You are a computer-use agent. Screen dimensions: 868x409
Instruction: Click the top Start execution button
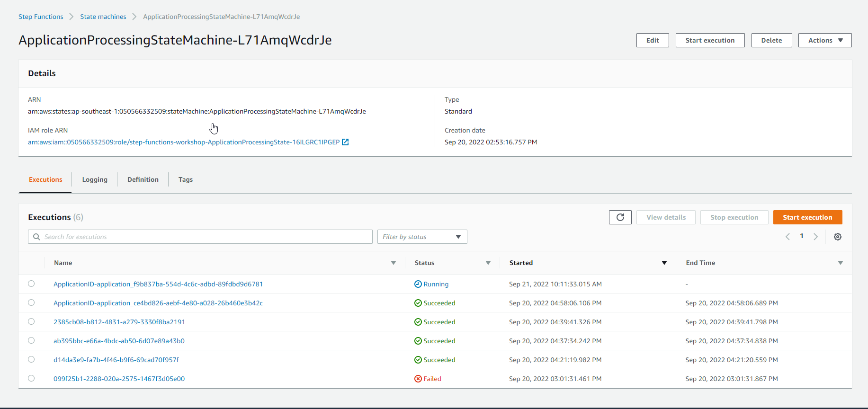pyautogui.click(x=710, y=40)
